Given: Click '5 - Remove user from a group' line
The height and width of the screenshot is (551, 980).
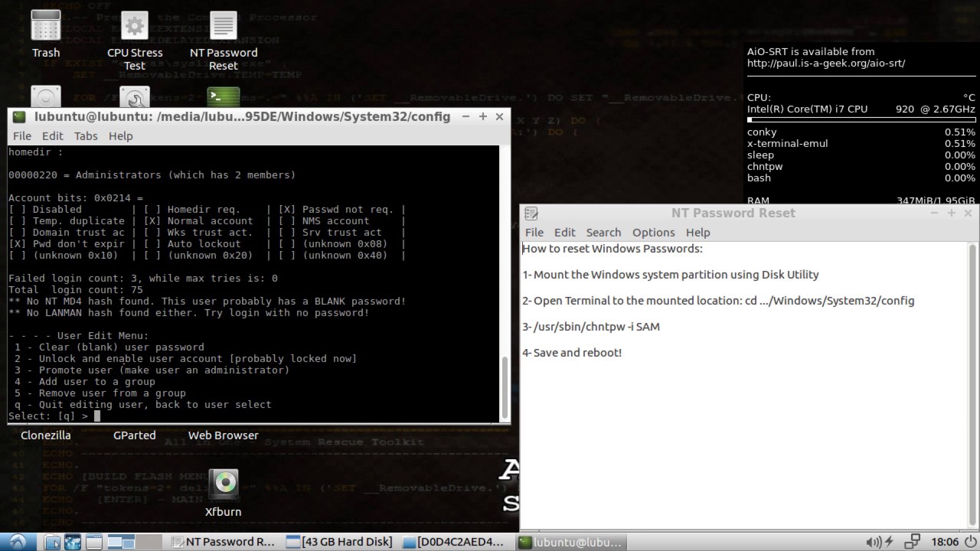Looking at the screenshot, I should (x=100, y=393).
